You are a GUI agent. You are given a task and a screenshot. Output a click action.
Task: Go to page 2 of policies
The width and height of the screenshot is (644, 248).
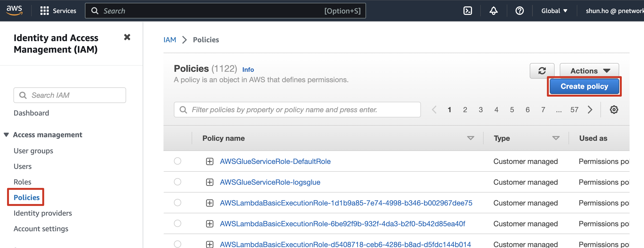pos(465,110)
